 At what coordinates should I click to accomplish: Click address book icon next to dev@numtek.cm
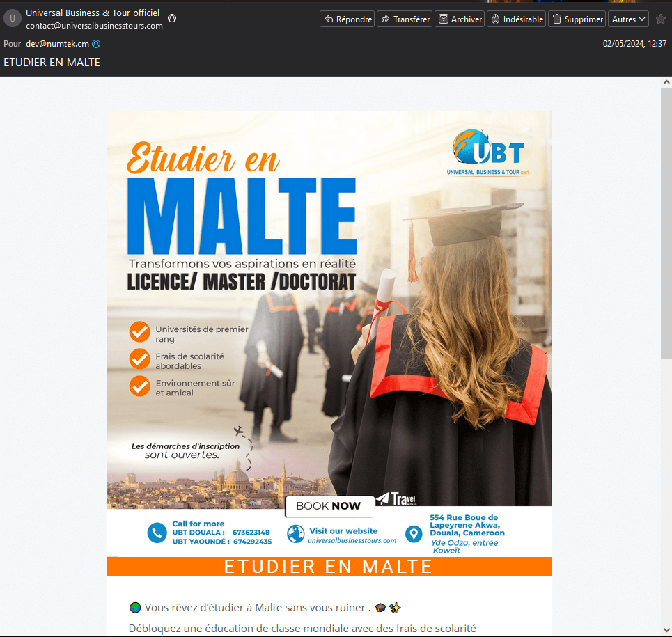click(x=96, y=44)
